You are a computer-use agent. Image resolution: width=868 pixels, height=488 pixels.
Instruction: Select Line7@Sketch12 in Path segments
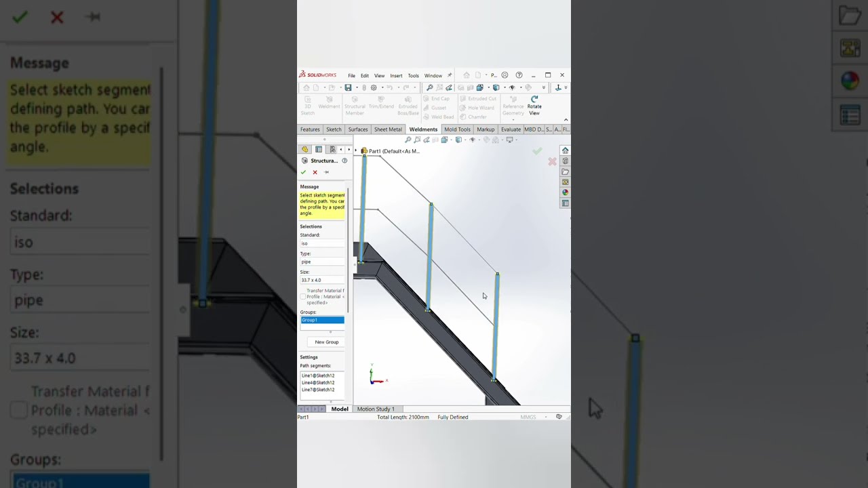(318, 390)
